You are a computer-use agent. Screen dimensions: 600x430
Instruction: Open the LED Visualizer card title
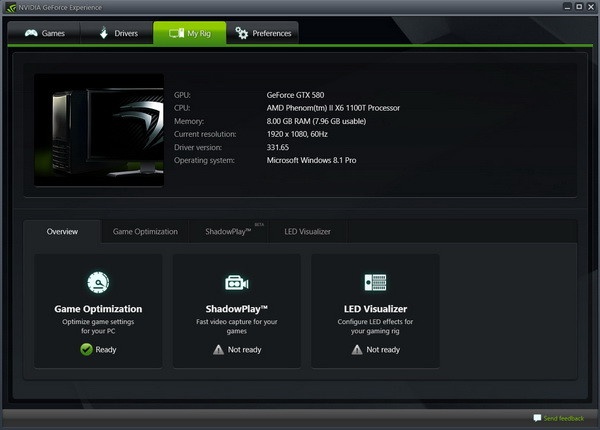click(375, 309)
